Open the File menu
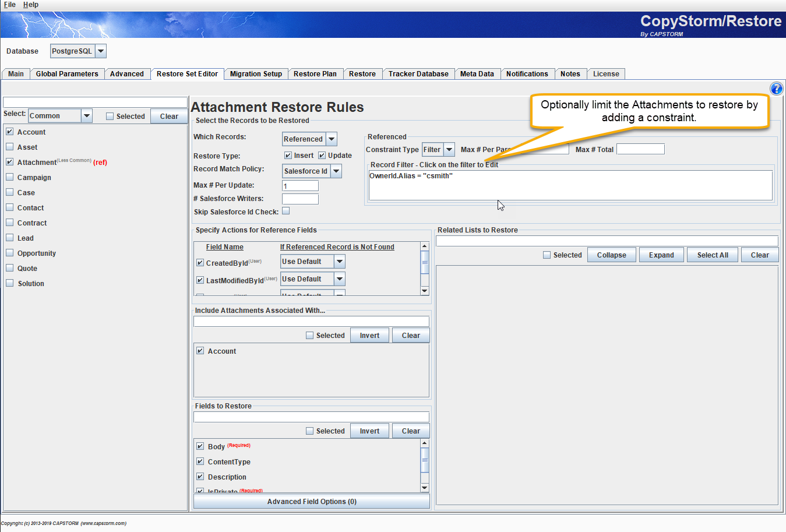Screen dimensions: 786x532 point(10,5)
